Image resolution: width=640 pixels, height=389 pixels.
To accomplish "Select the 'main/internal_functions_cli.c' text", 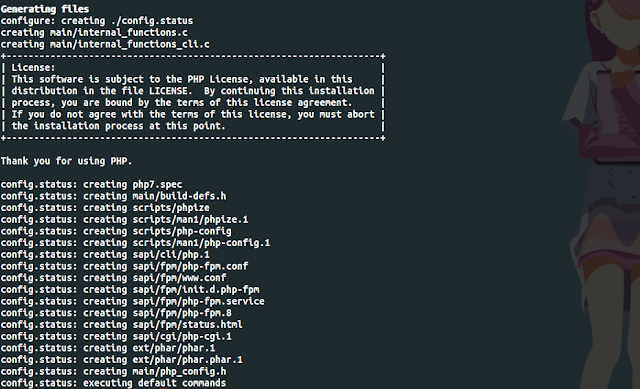I will pyautogui.click(x=130, y=44).
